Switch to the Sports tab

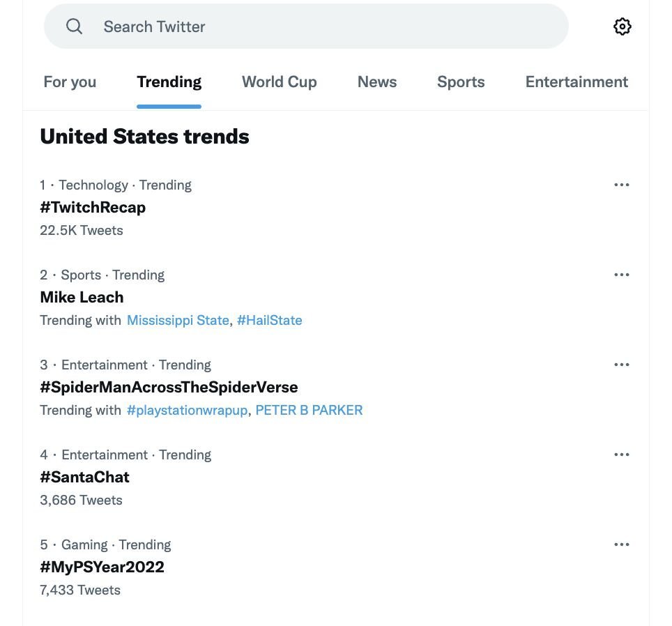pyautogui.click(x=461, y=82)
